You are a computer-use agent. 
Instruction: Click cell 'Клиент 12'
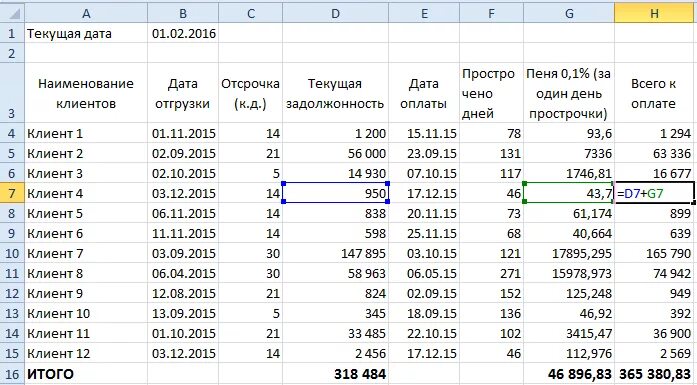(86, 353)
